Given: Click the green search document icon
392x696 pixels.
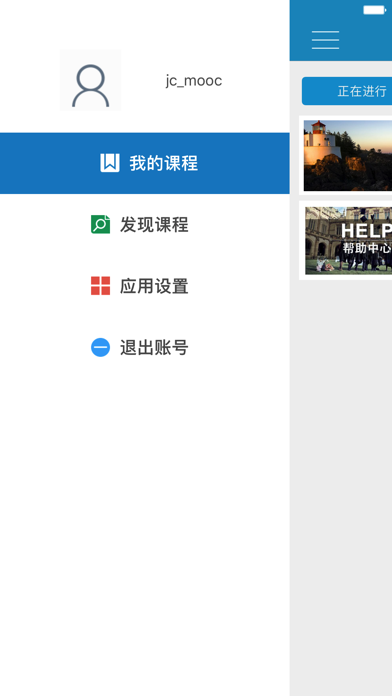Looking at the screenshot, I should (x=100, y=224).
